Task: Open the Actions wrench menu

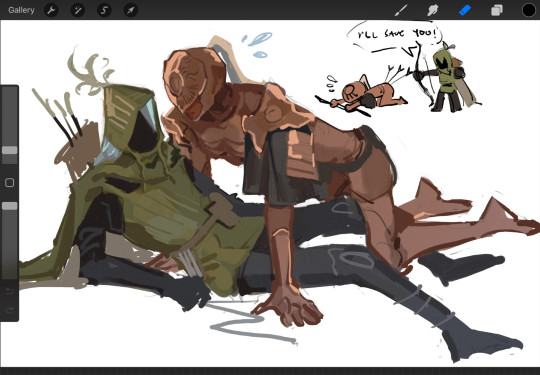Action: tap(51, 10)
